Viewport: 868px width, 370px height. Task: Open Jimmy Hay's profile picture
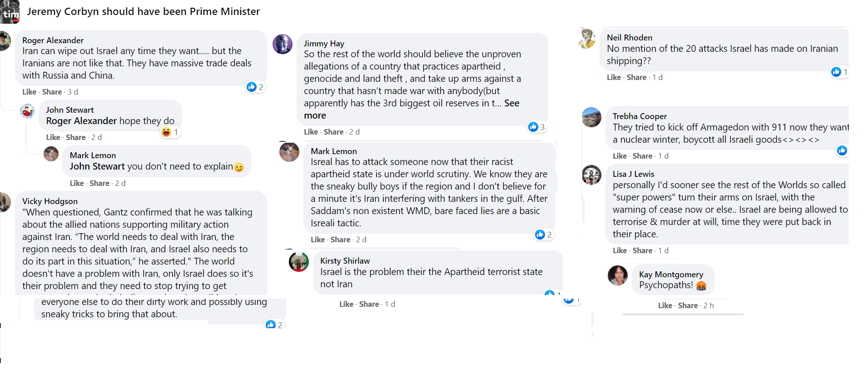[x=283, y=44]
